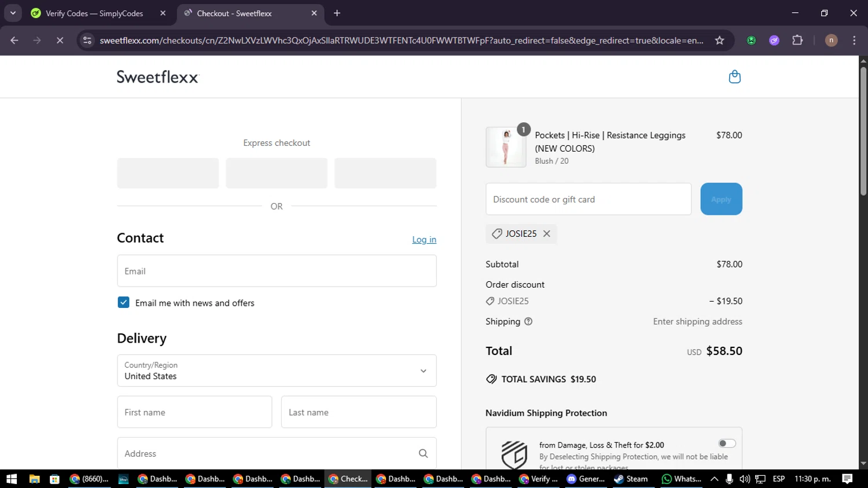Expand the Country/Region dropdown
The width and height of the screenshot is (868, 488).
(x=277, y=370)
